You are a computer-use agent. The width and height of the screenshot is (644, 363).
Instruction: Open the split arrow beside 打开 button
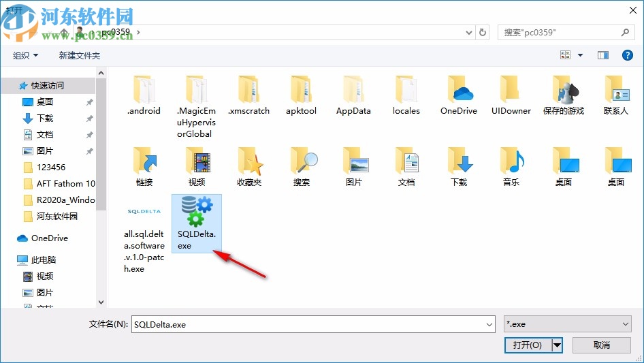(557, 345)
